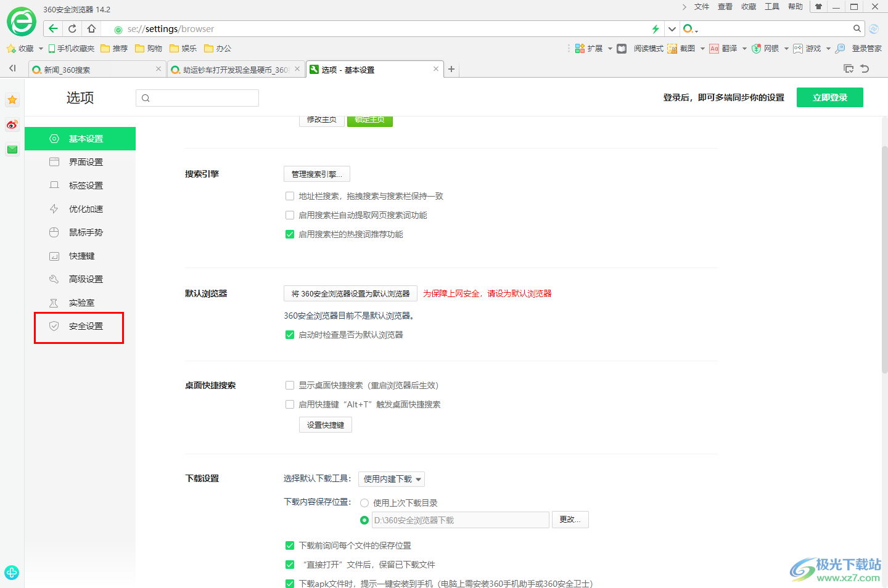The height and width of the screenshot is (588, 888).
Task: Expand the 收藏 dropdown arrow
Action: pos(41,48)
